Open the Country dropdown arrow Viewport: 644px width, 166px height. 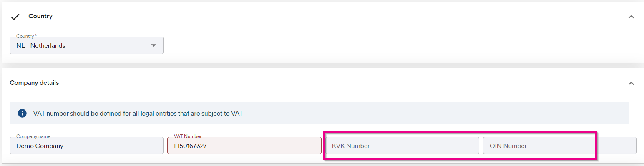[153, 45]
